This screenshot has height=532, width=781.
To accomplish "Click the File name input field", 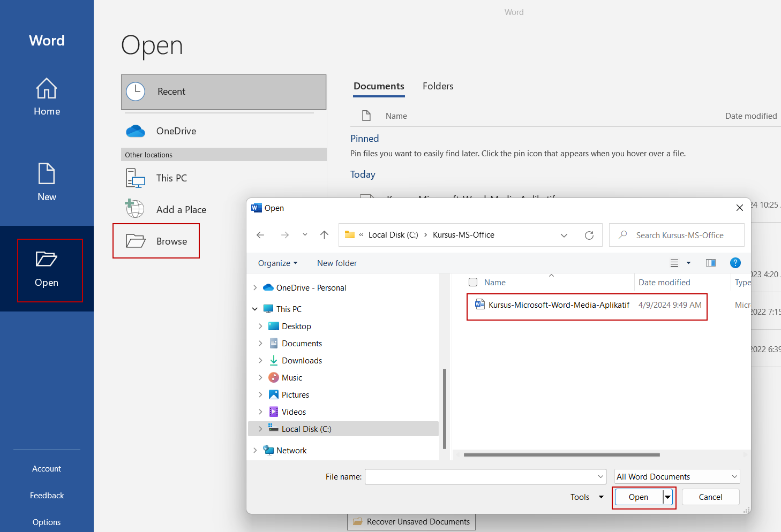I will [480, 476].
